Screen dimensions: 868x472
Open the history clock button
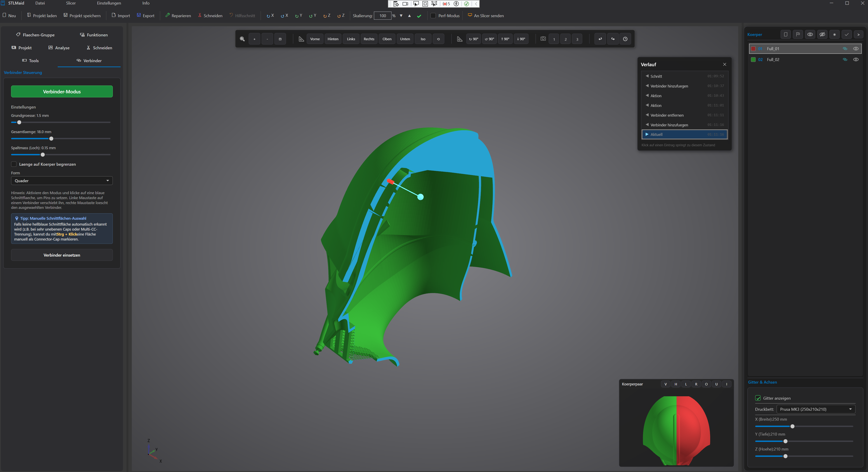tap(625, 39)
